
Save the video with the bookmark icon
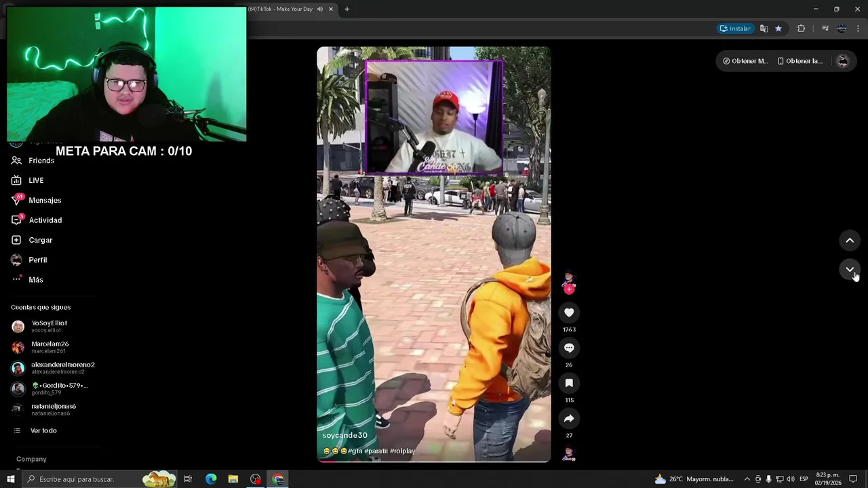(569, 383)
